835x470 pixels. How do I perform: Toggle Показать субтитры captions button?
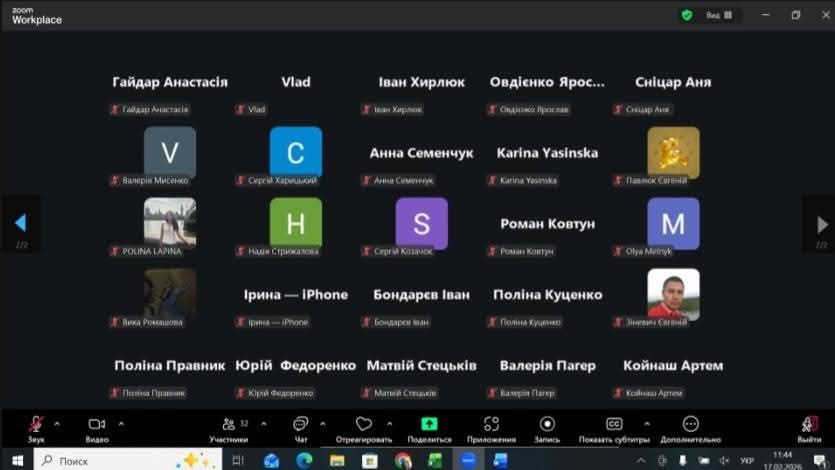[615, 425]
